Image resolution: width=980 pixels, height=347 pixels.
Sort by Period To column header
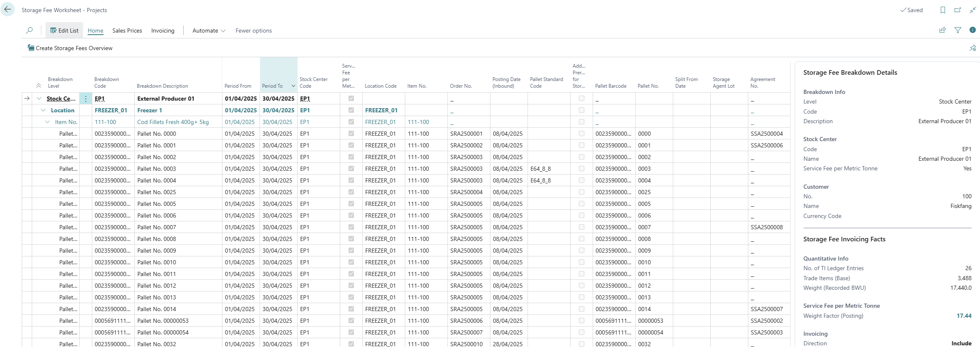tap(273, 86)
